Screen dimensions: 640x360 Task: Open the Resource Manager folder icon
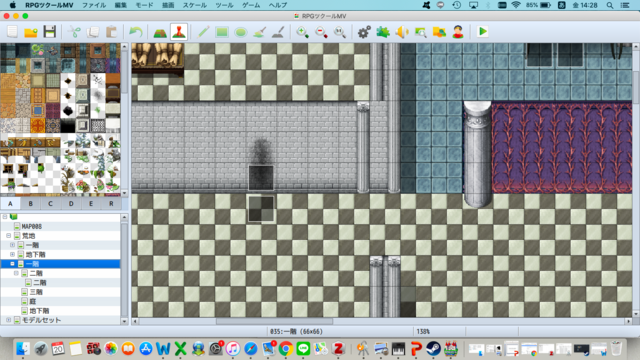[x=439, y=32]
